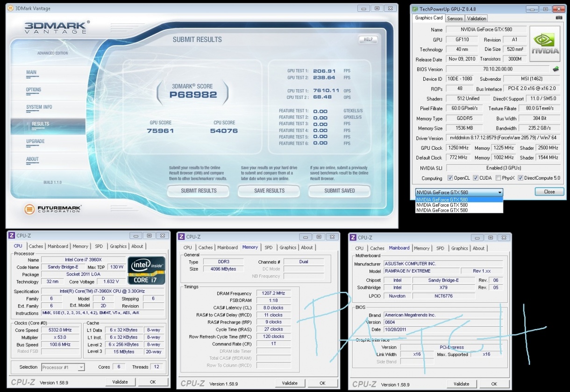Click the Futuremark Corporation logo
Image resolution: width=570 pixels, height=392 pixels.
(53, 209)
